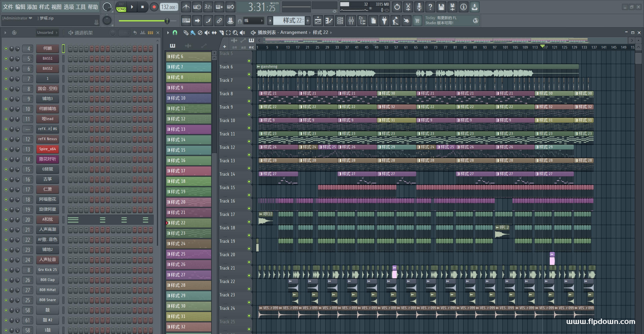
Task: Select the 样式 15 pattern in picker
Action: point(189,150)
